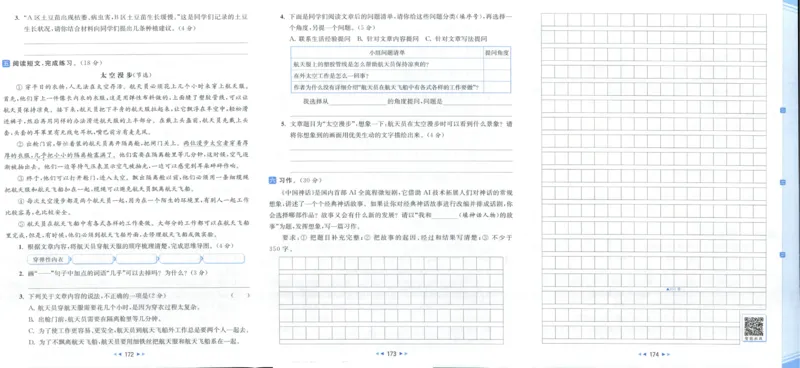Click the mind map box 穿弹性内衣
Viewport: 800px width, 368px height.
48,259
